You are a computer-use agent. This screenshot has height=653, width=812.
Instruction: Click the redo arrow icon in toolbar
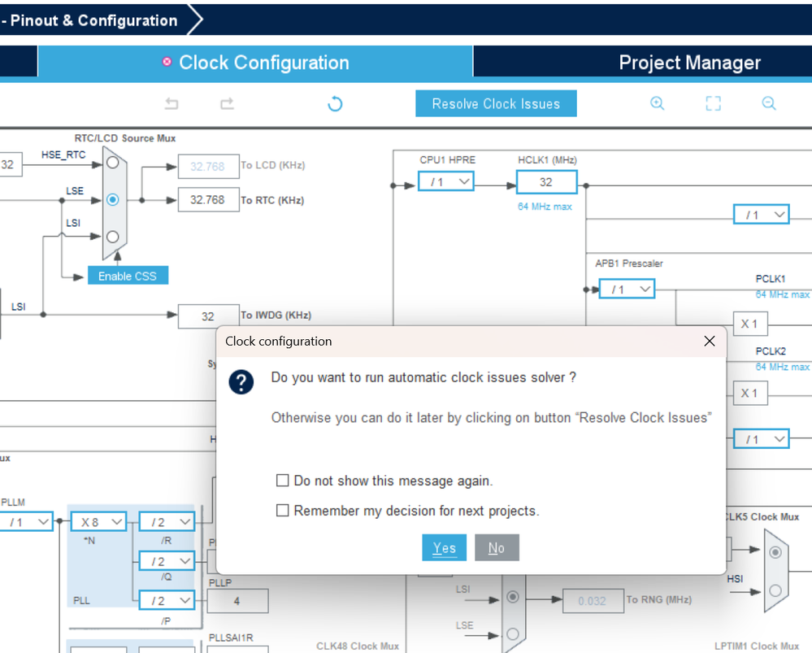click(x=227, y=103)
